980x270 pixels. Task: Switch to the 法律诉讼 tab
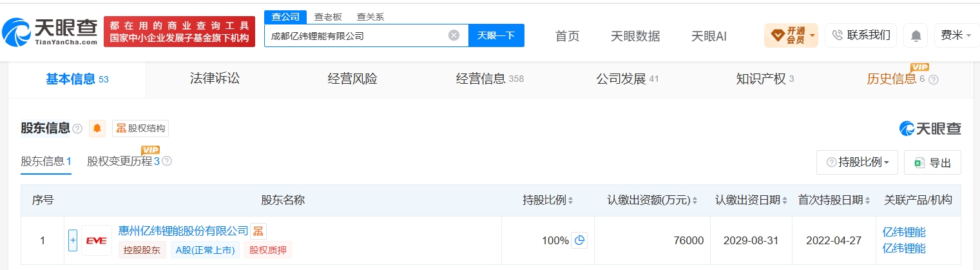[x=215, y=79]
